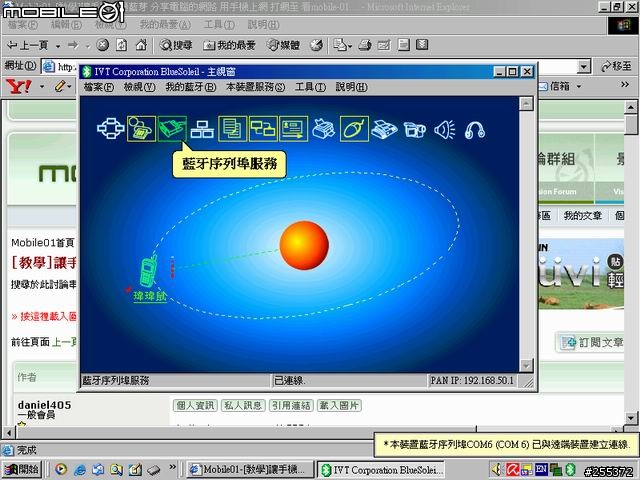The width and height of the screenshot is (640, 480).
Task: Expand the Back button history dropdown arrow
Action: tap(58, 46)
